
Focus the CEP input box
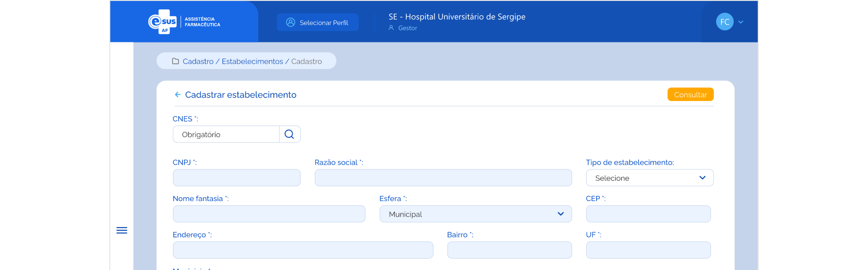click(x=648, y=214)
